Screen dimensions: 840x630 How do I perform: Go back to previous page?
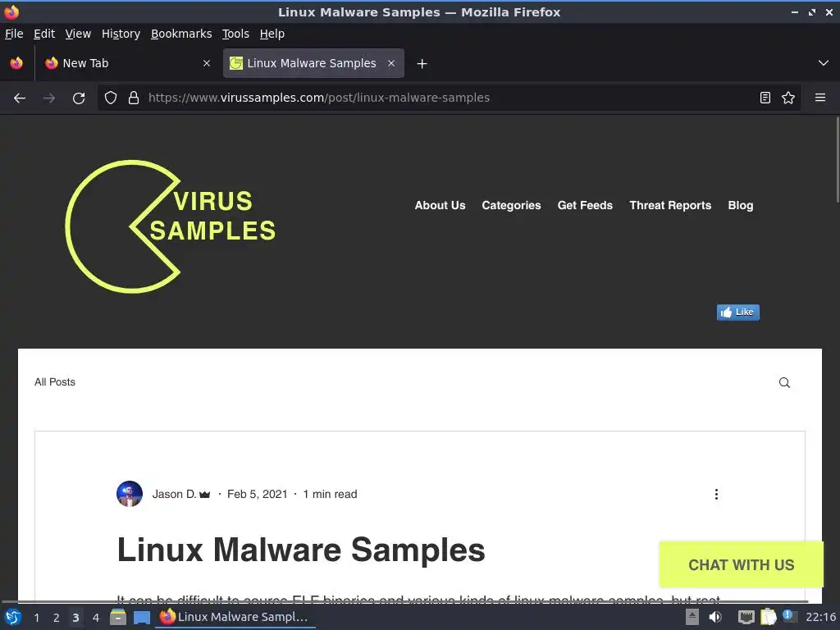tap(20, 98)
